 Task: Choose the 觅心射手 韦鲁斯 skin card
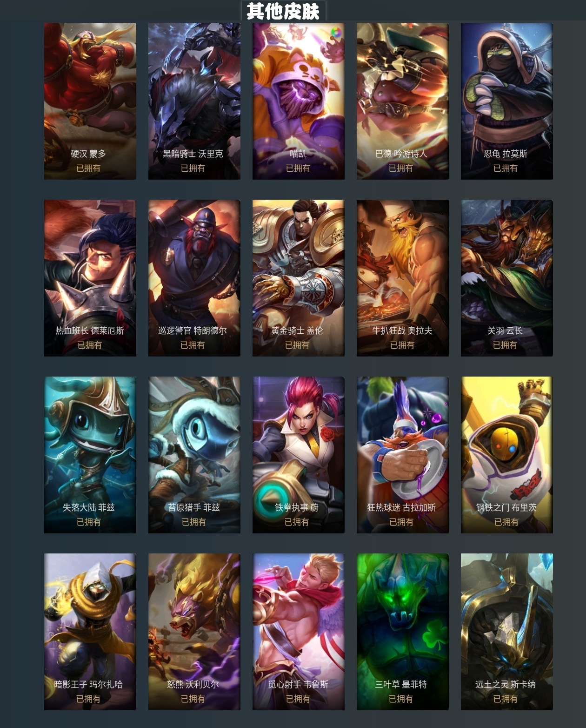click(299, 632)
